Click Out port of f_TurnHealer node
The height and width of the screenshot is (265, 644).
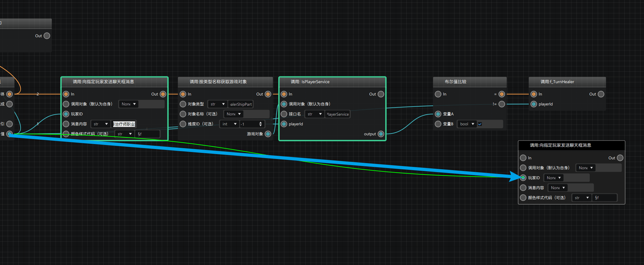tap(601, 94)
